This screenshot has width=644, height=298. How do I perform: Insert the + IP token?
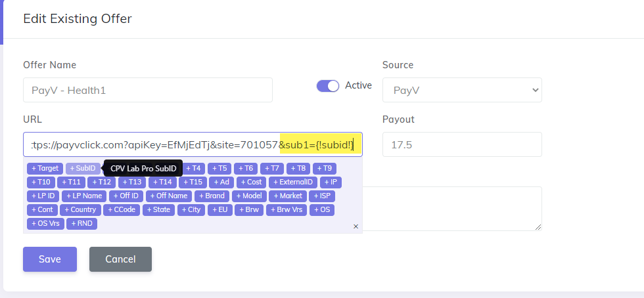tap(331, 182)
